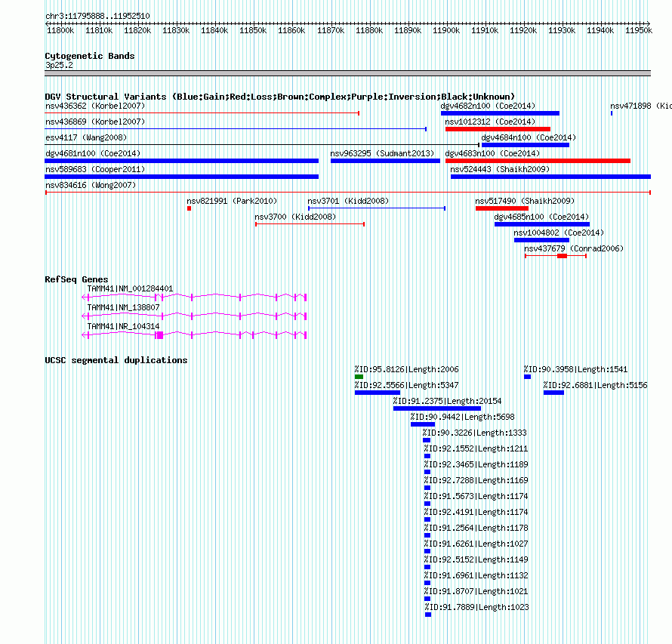Select the %ID:92.6881|Length:5156 duplication label

(x=595, y=385)
